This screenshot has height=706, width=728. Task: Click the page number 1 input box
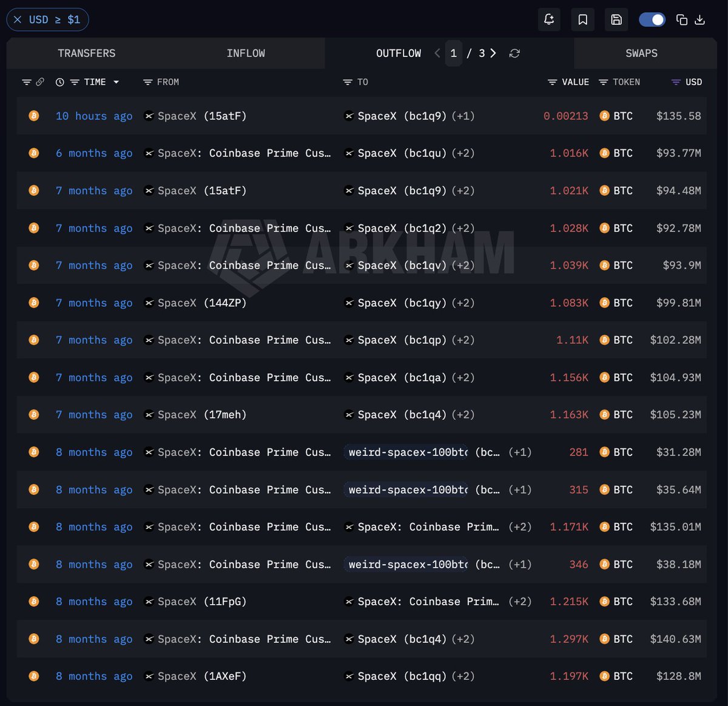[453, 53]
